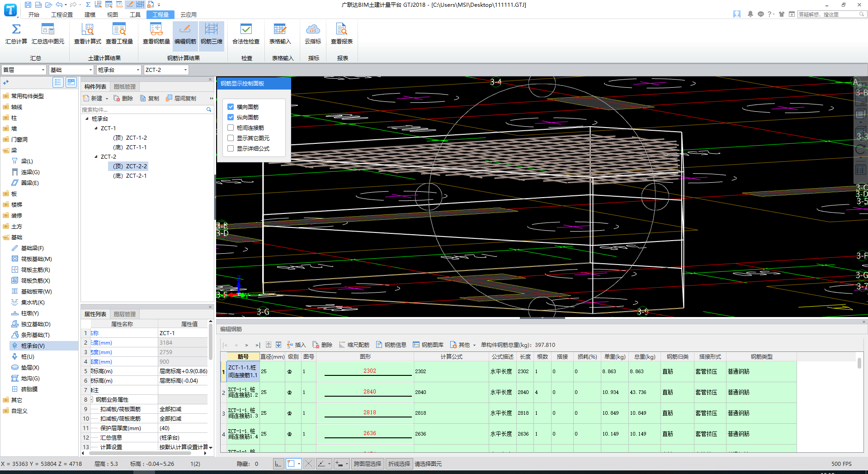
Task: Expand the 新建 dropdown arrow
Action: (107, 99)
